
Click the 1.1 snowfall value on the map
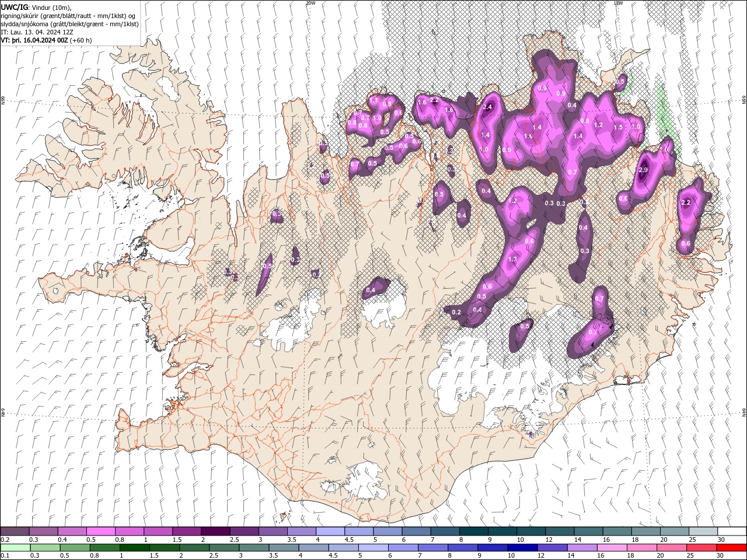tap(374, 100)
